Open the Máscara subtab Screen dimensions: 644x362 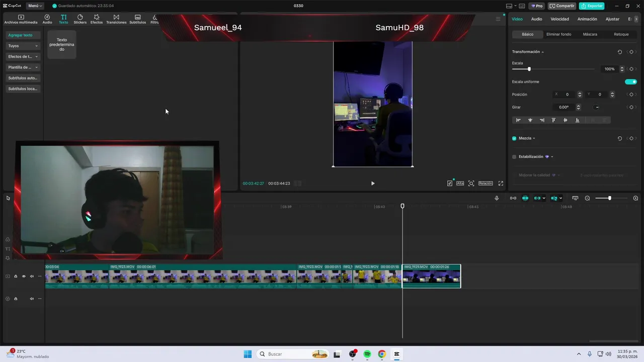(590, 34)
